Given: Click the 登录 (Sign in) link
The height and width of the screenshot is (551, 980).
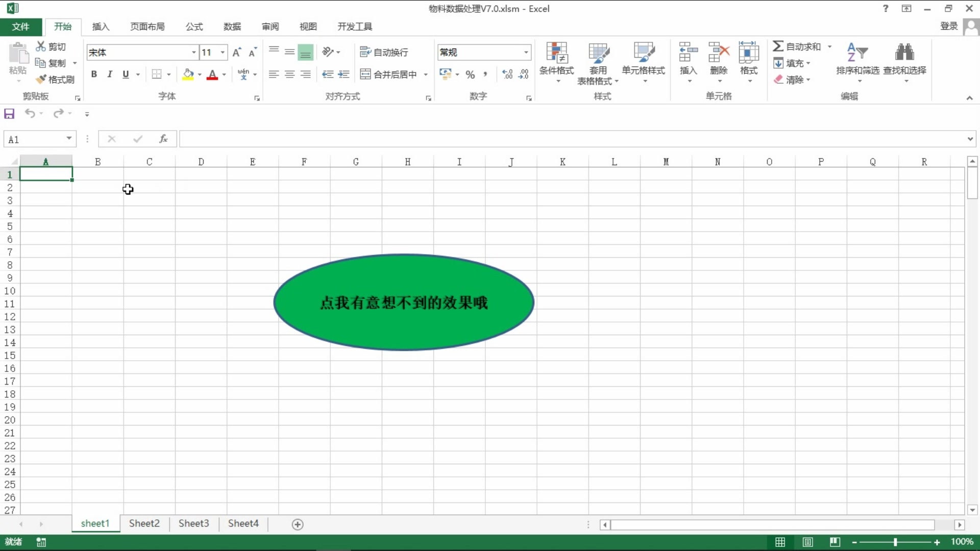Looking at the screenshot, I should pos(949,27).
